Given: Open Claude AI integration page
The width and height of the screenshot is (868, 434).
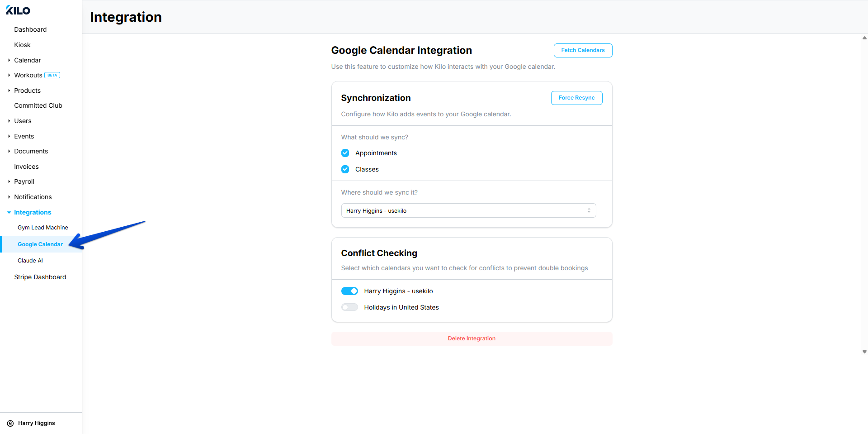Looking at the screenshot, I should tap(30, 261).
